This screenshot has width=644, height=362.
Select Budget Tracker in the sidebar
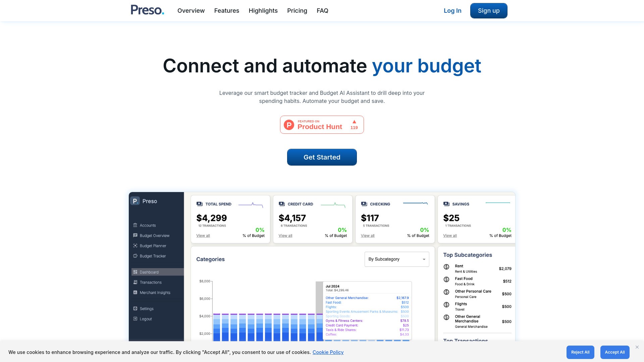(x=153, y=256)
